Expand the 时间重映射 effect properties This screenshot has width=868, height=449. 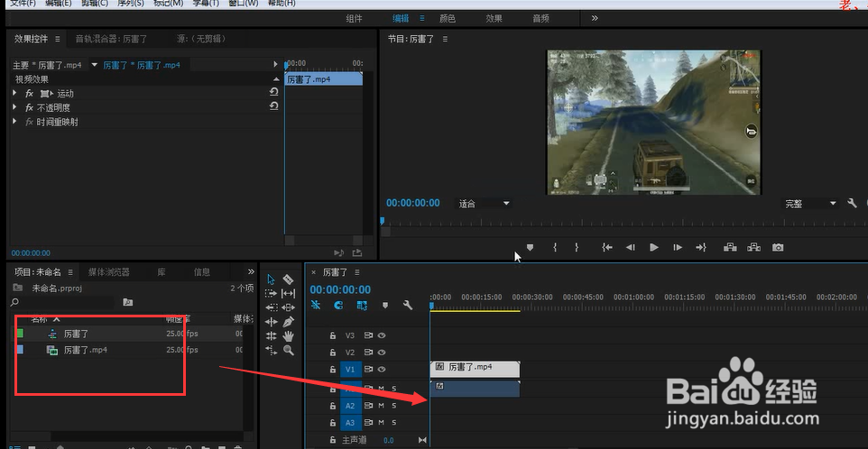pos(15,121)
